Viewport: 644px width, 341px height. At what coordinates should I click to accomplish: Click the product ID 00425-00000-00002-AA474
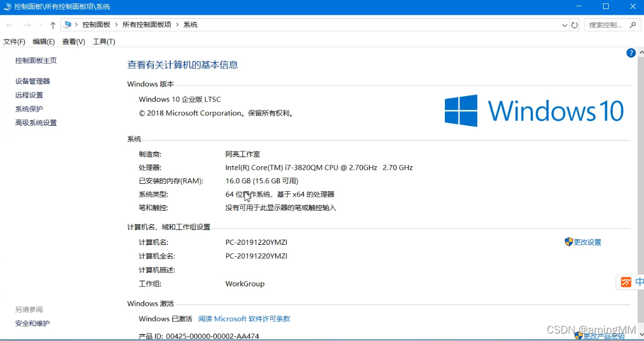(212, 336)
